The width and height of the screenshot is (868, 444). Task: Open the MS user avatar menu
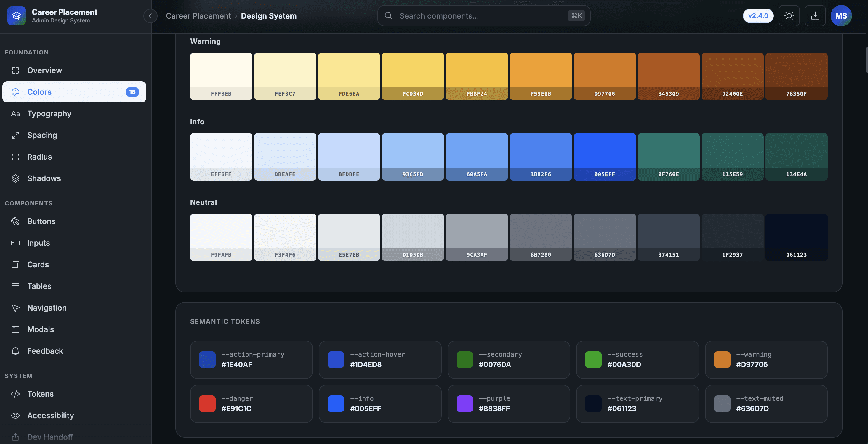841,16
